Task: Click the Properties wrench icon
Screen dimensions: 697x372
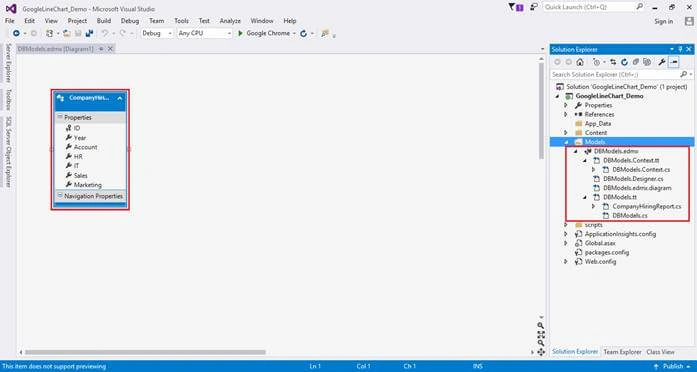Action: coord(662,62)
